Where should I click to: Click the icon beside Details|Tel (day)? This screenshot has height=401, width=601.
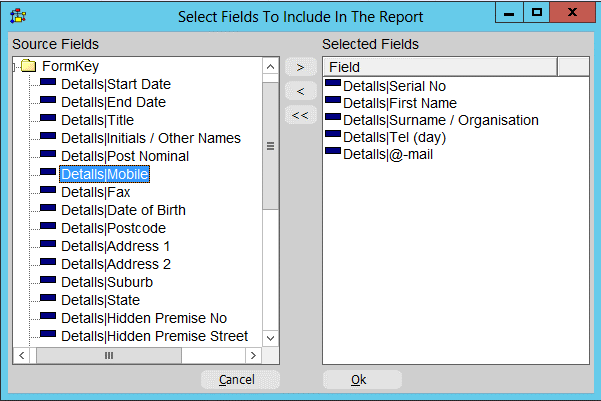pyautogui.click(x=333, y=137)
